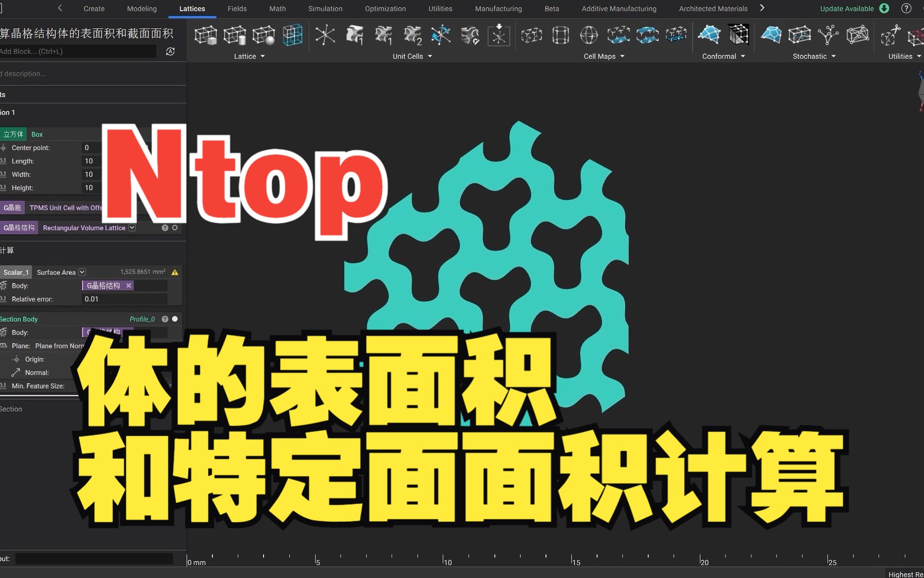
Task: Edit the Length value field
Action: [x=91, y=161]
